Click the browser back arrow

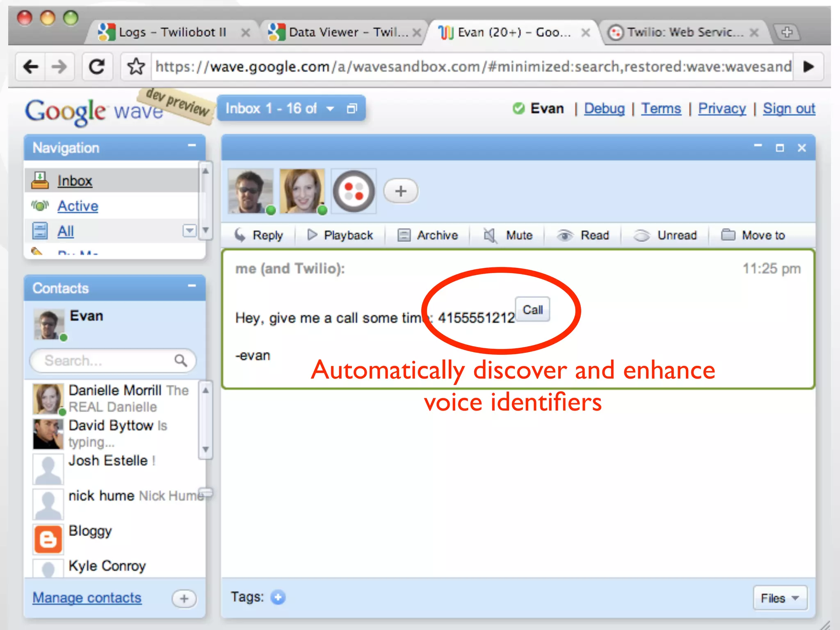pos(31,66)
